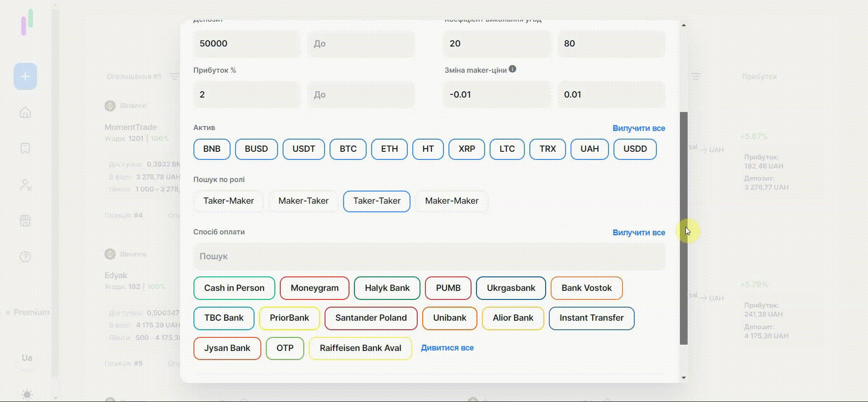
Task: Click Вилучити все for Спосіб оплати
Action: [x=638, y=233]
